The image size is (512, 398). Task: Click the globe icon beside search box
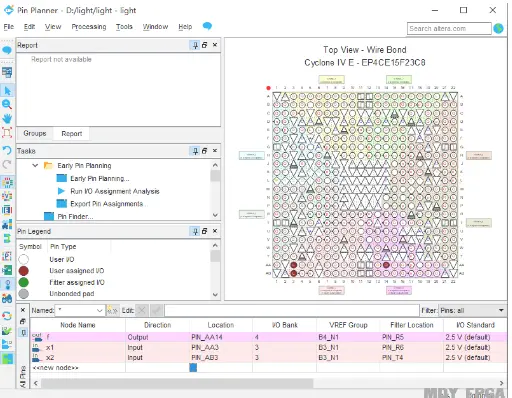click(498, 29)
